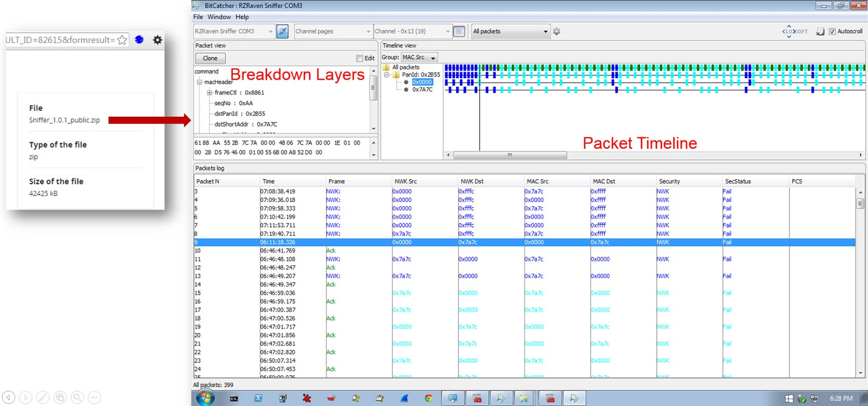Open the filter settings gear icon
The width and height of the screenshot is (868, 406).
557,31
